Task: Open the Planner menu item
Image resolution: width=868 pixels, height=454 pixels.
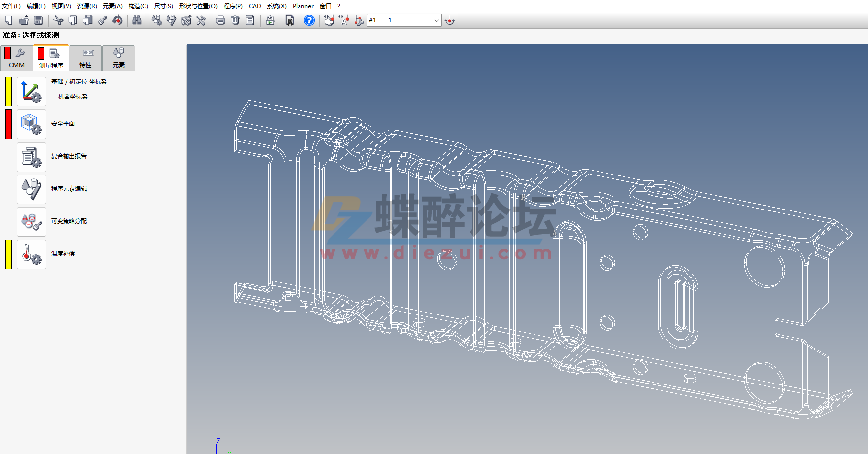Action: (302, 6)
